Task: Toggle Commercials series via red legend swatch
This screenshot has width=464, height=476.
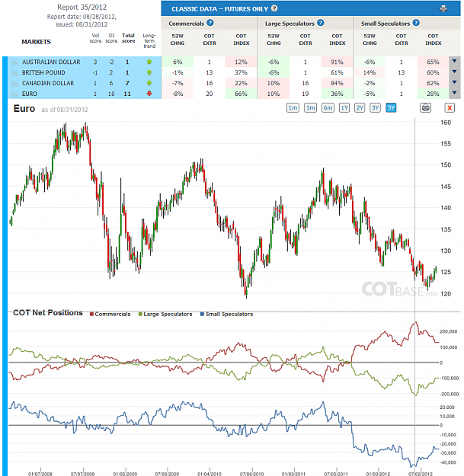Action: point(91,315)
